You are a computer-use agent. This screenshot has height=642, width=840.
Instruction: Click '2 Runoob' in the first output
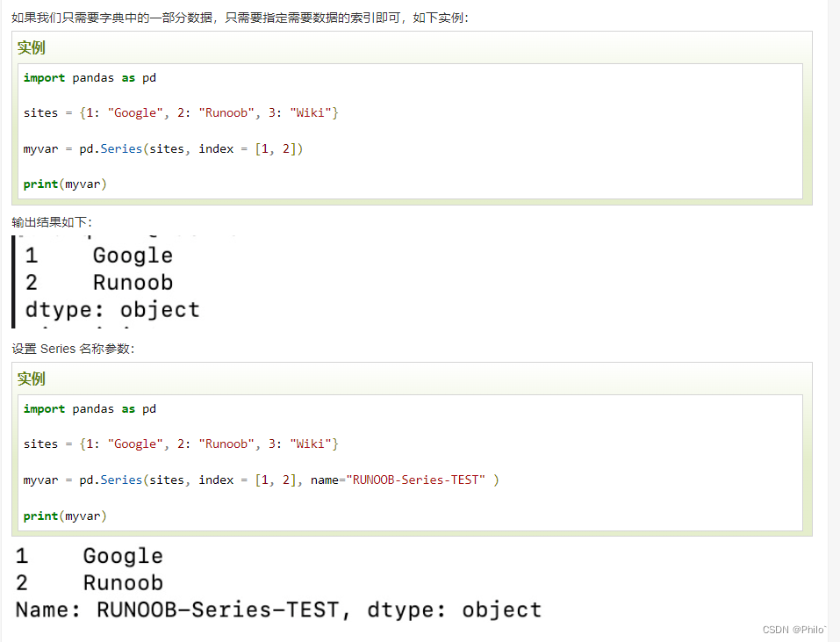pyautogui.click(x=99, y=283)
